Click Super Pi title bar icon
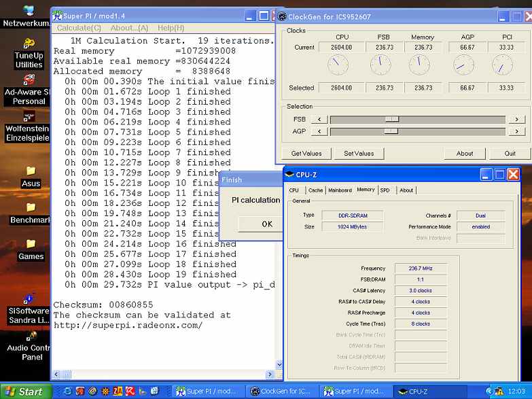This screenshot has height=399, width=532. point(57,16)
